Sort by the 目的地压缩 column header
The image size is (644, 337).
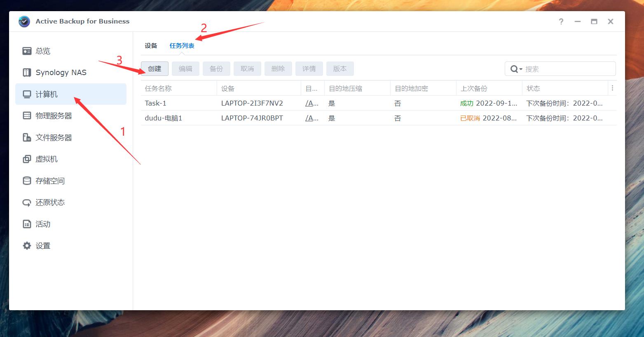pyautogui.click(x=357, y=88)
